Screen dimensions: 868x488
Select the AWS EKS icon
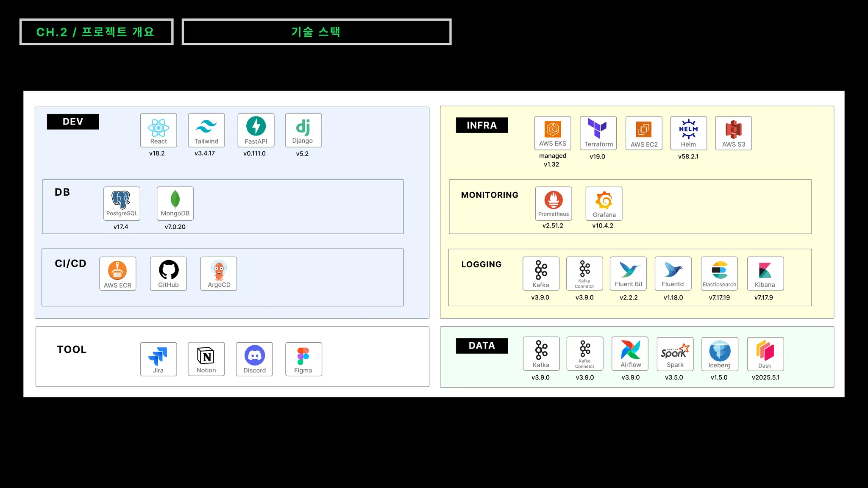tap(553, 133)
